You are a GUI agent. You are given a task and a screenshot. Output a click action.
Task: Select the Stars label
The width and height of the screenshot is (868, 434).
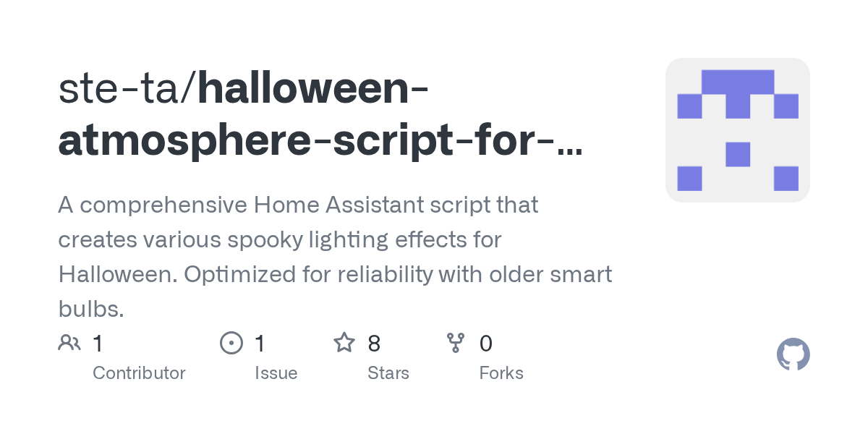click(x=388, y=373)
